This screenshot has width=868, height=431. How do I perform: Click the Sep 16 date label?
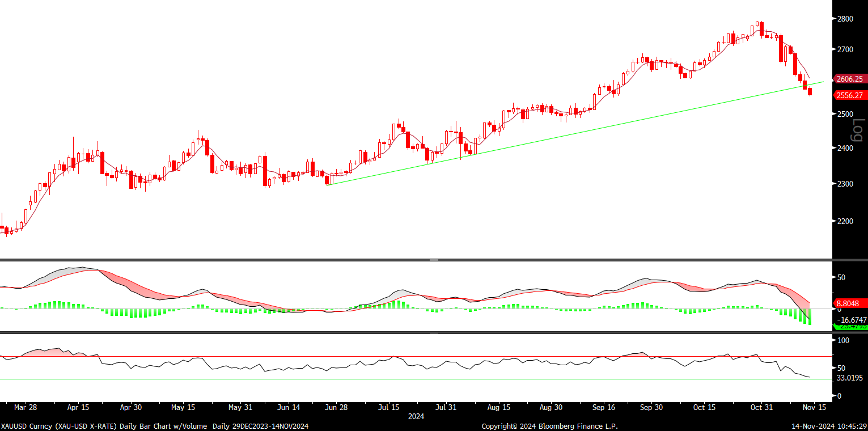tap(604, 408)
